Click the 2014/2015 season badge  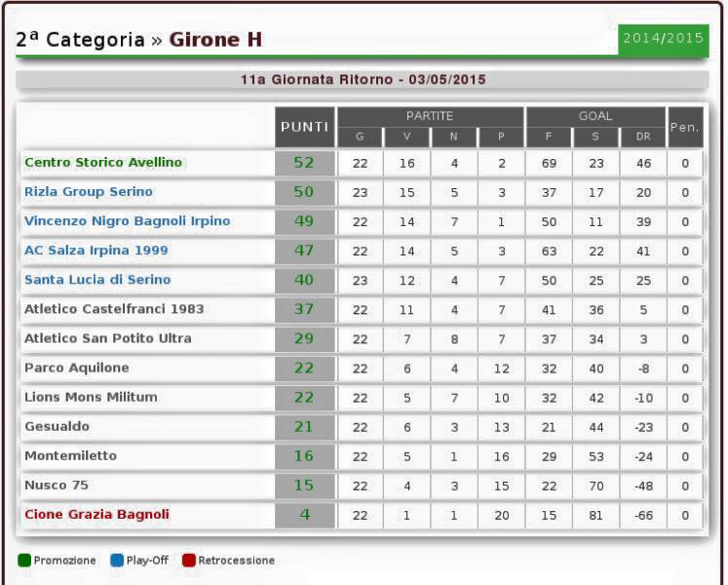(x=663, y=38)
